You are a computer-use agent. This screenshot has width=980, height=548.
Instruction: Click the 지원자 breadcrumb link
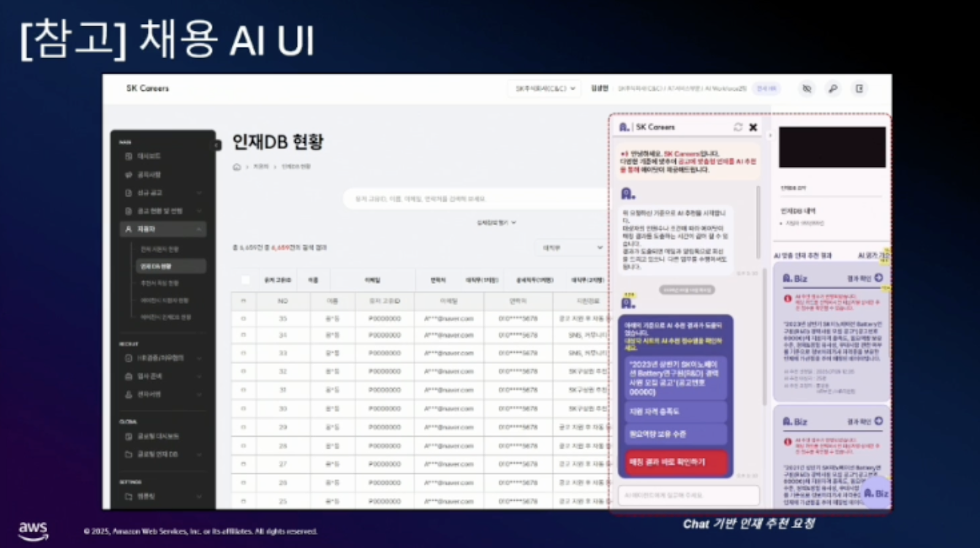261,167
